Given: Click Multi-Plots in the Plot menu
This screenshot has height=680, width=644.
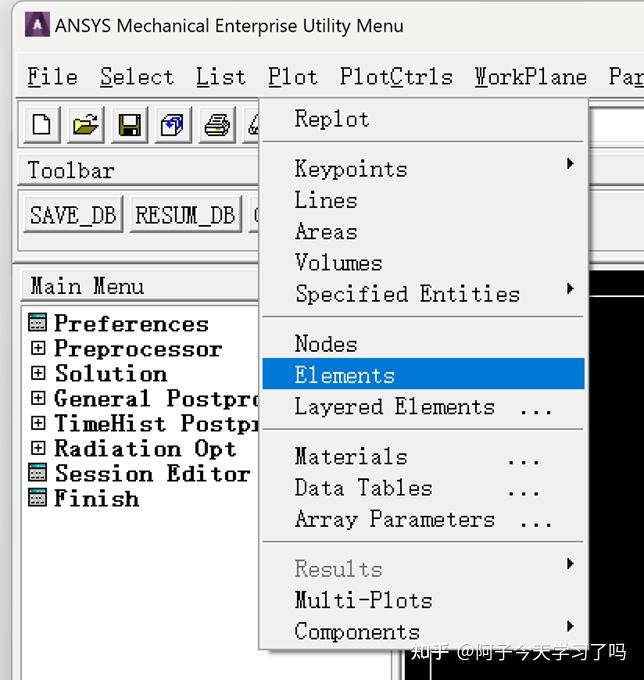Looking at the screenshot, I should (363, 600).
